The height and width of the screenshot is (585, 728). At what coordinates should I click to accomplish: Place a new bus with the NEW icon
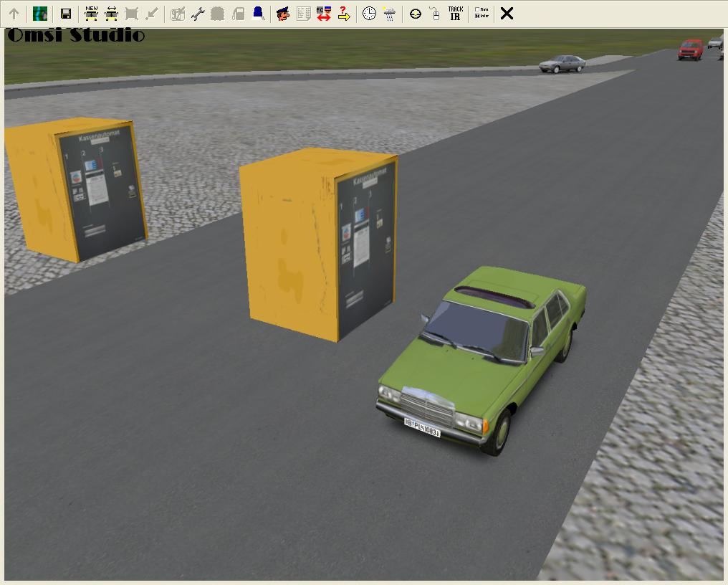coord(91,14)
